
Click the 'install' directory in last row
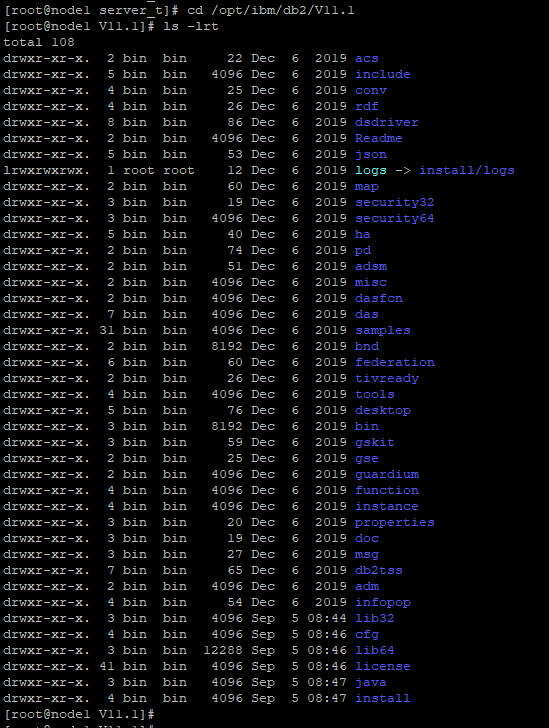(382, 699)
